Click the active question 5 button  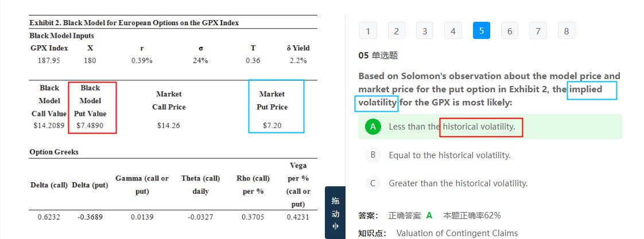481,31
